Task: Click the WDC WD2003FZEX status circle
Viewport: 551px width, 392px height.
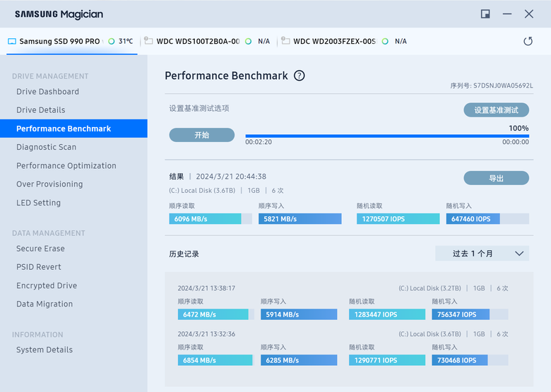Action: click(x=385, y=42)
